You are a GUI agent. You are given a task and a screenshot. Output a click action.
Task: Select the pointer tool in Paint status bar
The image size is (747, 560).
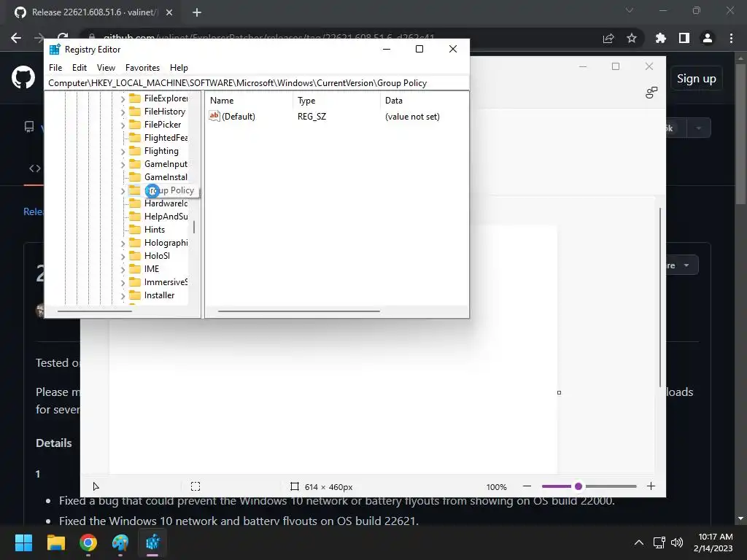(96, 486)
